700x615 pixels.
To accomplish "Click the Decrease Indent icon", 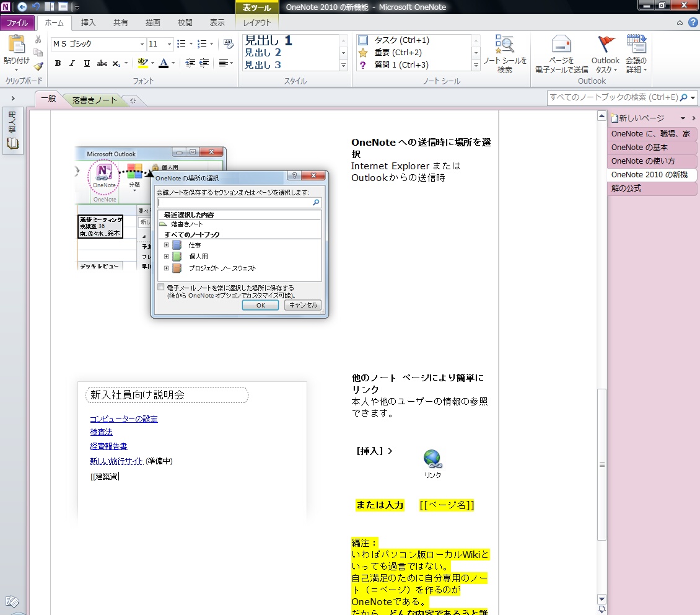I will 190,63.
